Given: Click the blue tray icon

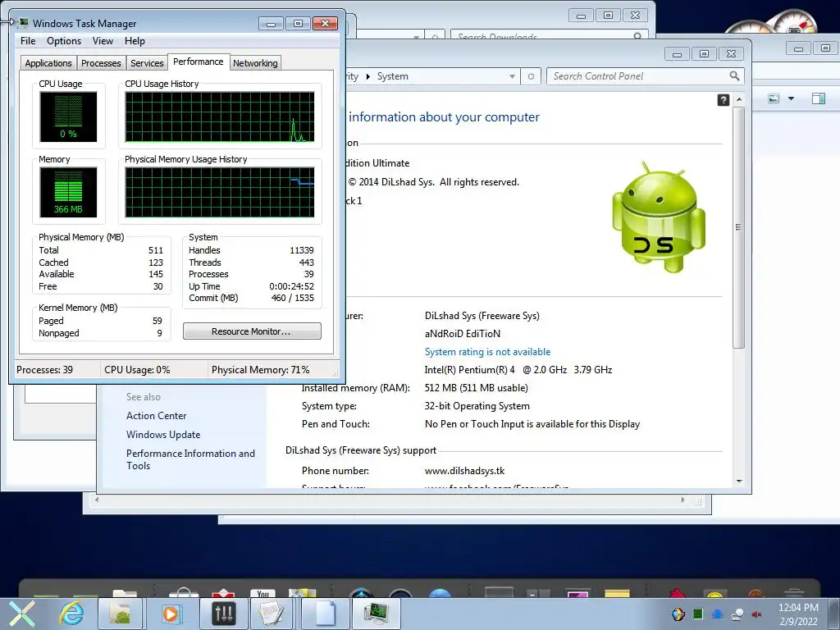Looking at the screenshot, I should coord(717,614).
